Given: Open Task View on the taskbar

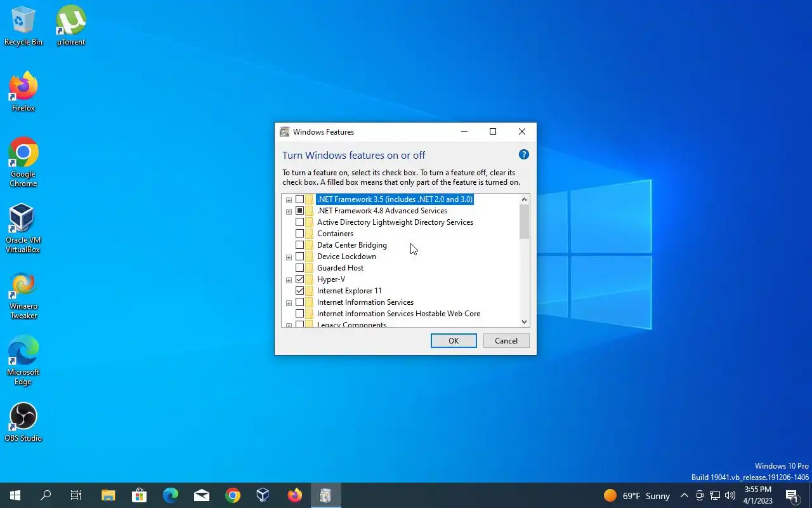Looking at the screenshot, I should [x=76, y=495].
